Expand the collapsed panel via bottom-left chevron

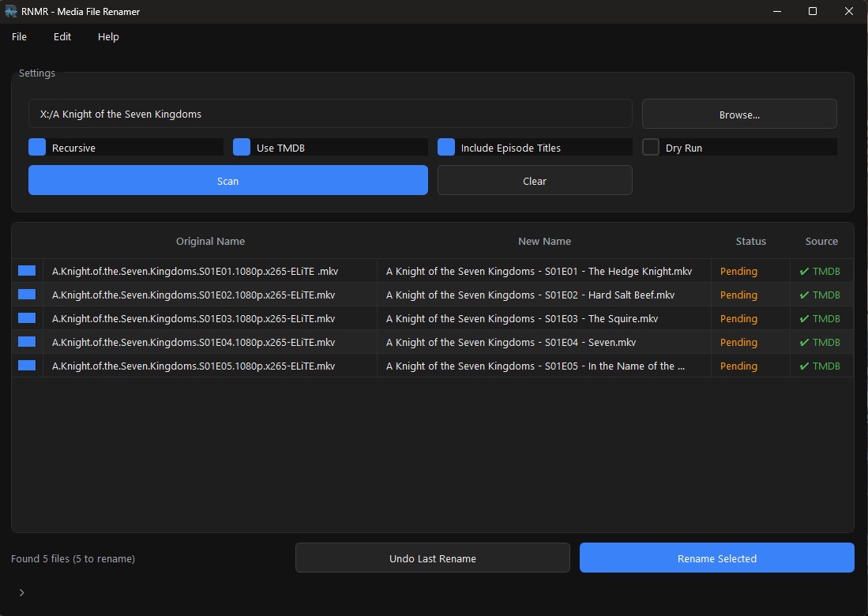[21, 592]
